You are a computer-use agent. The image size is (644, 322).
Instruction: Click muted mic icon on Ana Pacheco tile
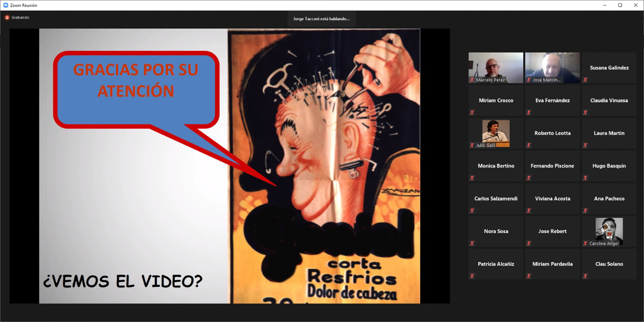click(x=585, y=211)
